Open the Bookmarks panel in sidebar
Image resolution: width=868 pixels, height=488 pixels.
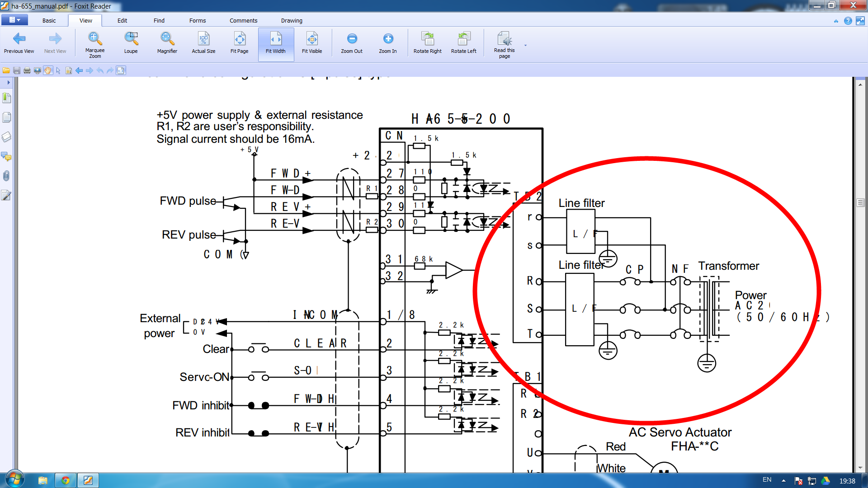point(6,98)
